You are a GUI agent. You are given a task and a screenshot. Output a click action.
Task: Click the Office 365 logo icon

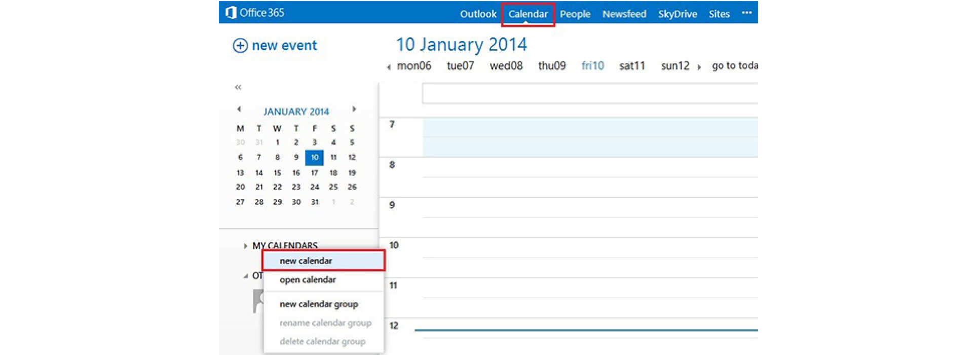point(231,13)
